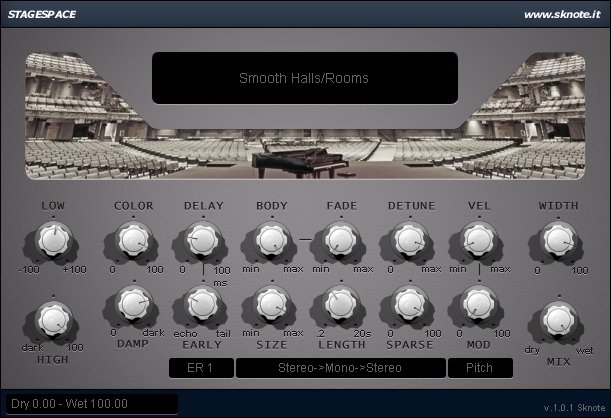
Task: Click the VEL knob
Action: tap(479, 240)
